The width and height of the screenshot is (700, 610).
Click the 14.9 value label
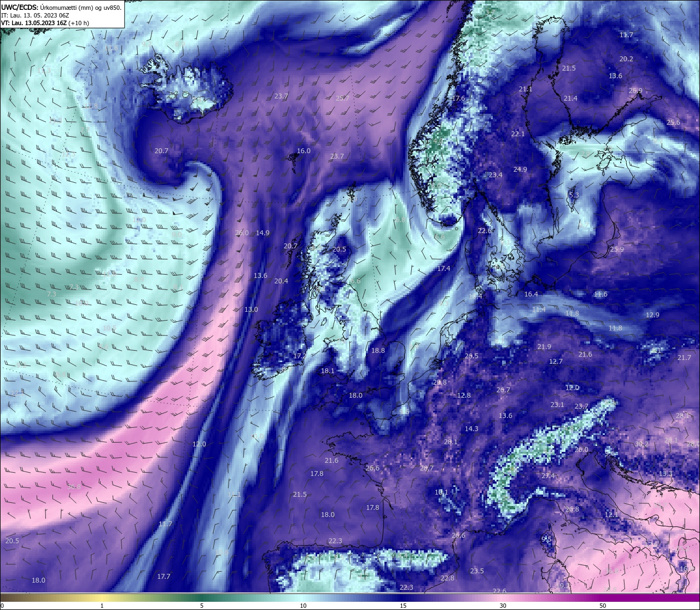pyautogui.click(x=262, y=233)
